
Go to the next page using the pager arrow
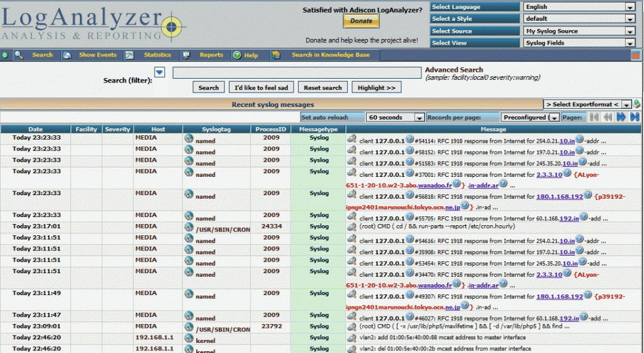tap(621, 117)
